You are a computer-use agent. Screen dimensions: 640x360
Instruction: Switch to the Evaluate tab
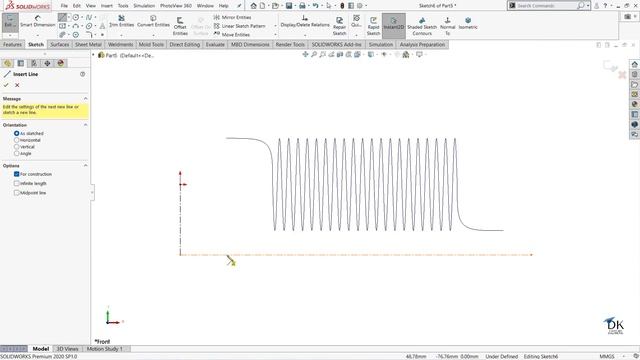point(215,44)
